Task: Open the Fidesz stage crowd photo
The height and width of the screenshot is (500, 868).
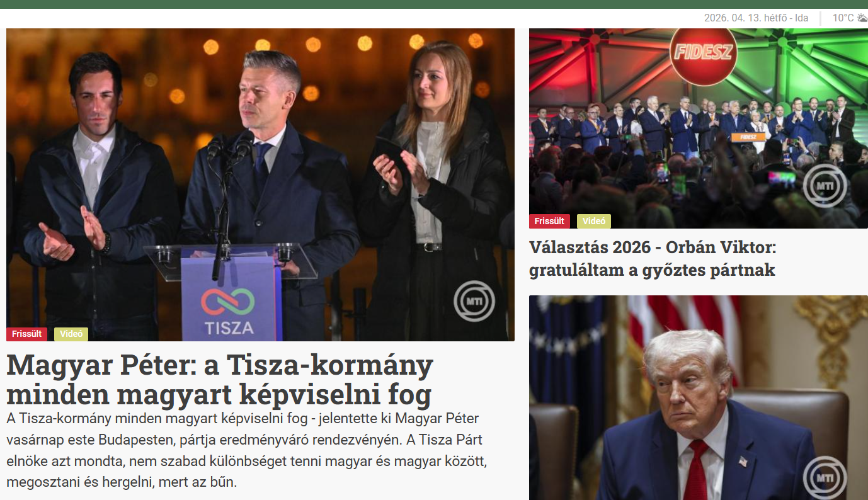Action: point(698,128)
